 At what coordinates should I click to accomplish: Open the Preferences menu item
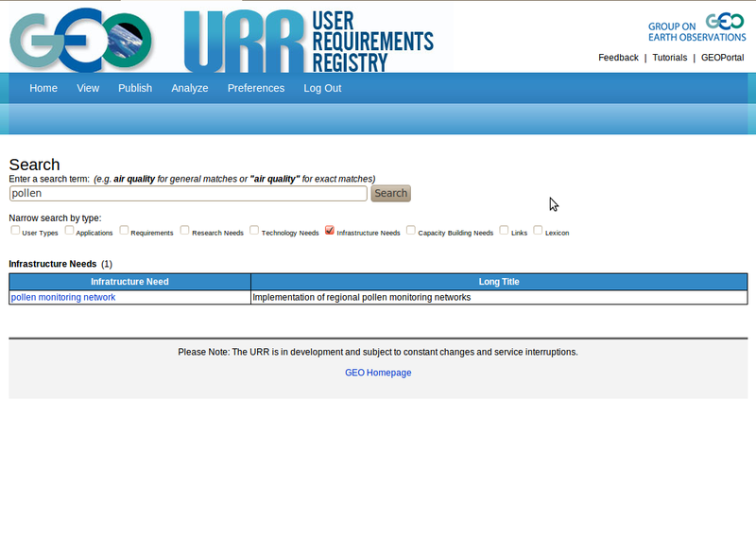[x=256, y=88]
